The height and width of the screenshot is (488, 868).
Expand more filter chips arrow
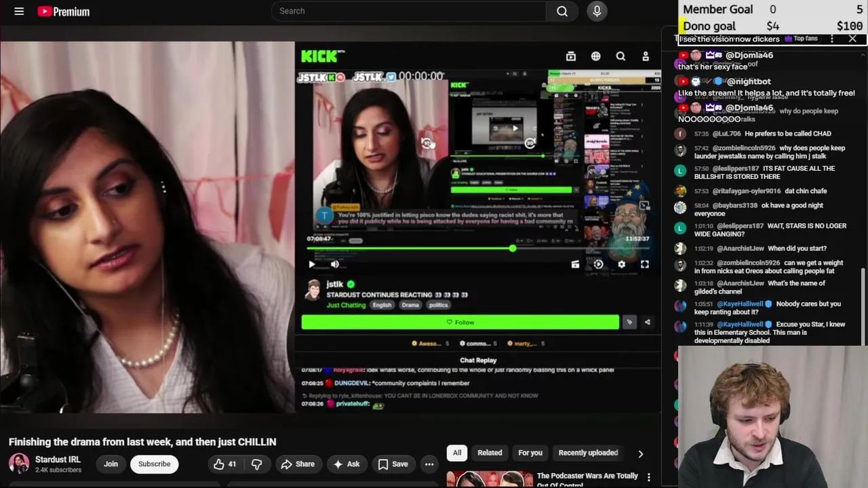[x=640, y=453]
